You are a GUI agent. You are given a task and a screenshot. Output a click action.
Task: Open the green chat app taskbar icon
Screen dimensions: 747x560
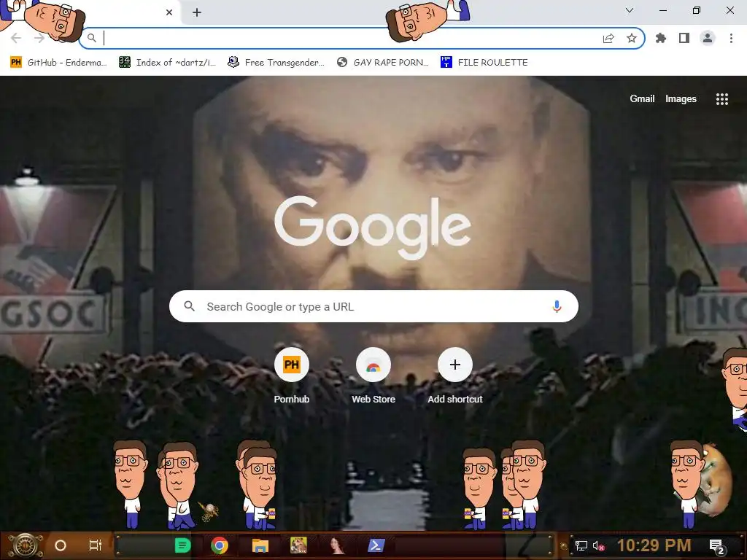(x=182, y=545)
